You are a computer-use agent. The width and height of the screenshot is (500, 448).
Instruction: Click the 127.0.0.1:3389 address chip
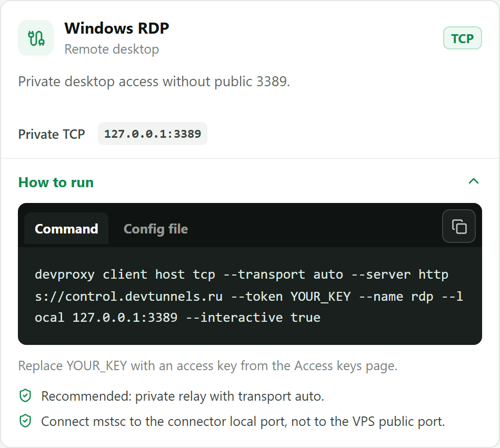(x=153, y=134)
